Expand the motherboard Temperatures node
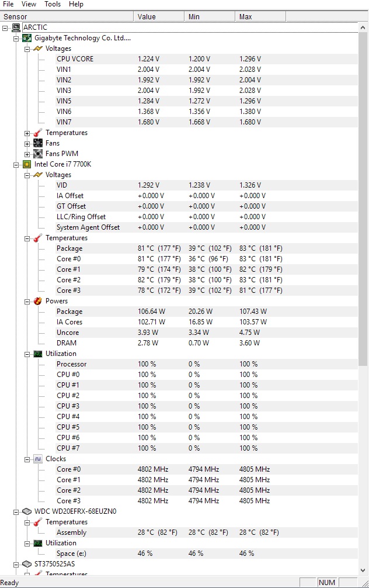The height and width of the screenshot is (588, 369). click(27, 133)
